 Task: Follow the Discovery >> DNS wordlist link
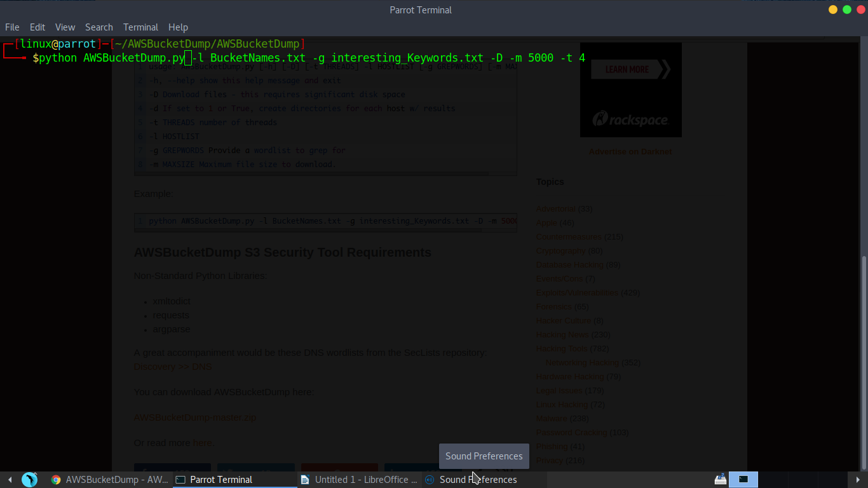(173, 367)
